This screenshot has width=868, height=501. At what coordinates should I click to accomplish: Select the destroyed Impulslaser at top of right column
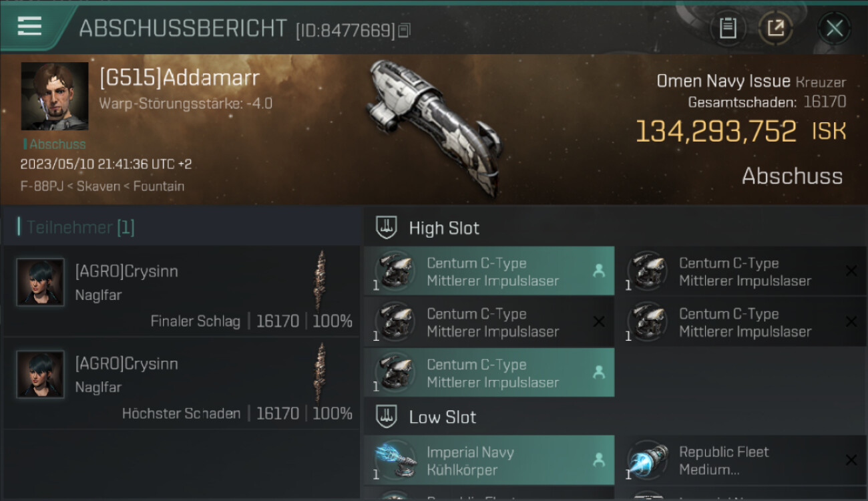741,271
